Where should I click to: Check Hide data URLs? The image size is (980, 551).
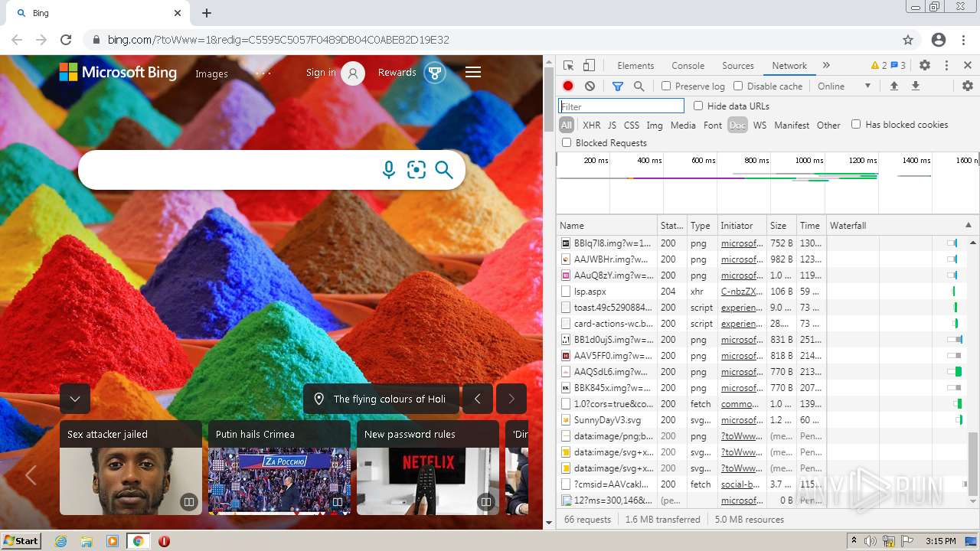click(698, 106)
